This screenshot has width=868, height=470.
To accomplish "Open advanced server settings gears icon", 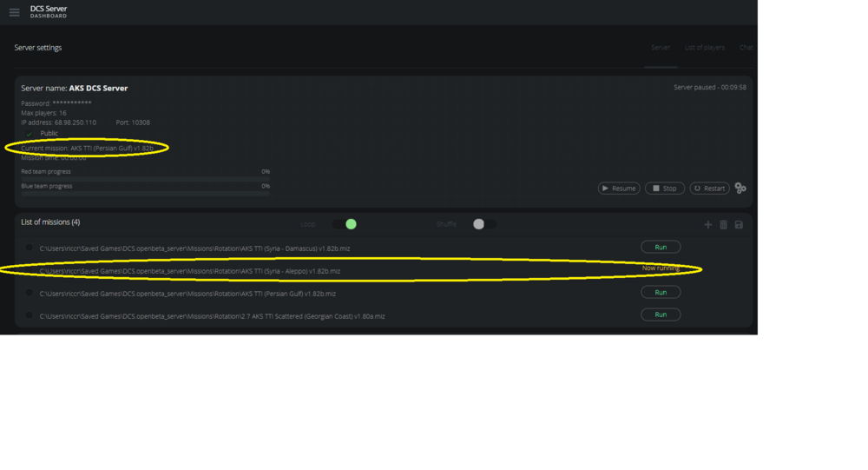I will tap(740, 189).
